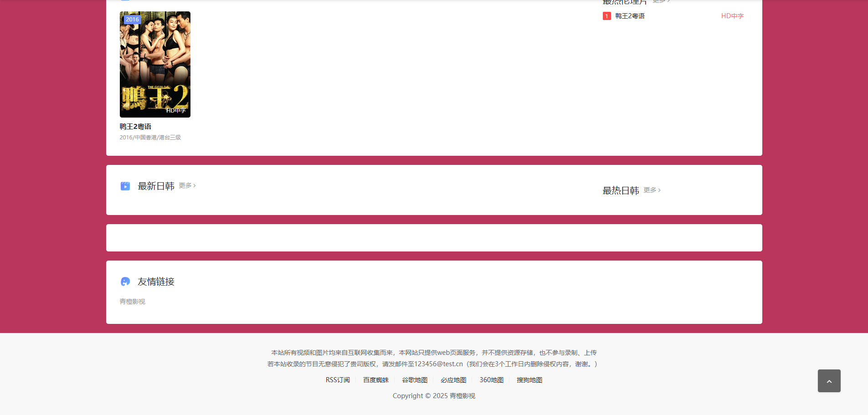Image resolution: width=868 pixels, height=415 pixels.
Task: Open the 必应地图 sitemap link
Action: tap(453, 380)
